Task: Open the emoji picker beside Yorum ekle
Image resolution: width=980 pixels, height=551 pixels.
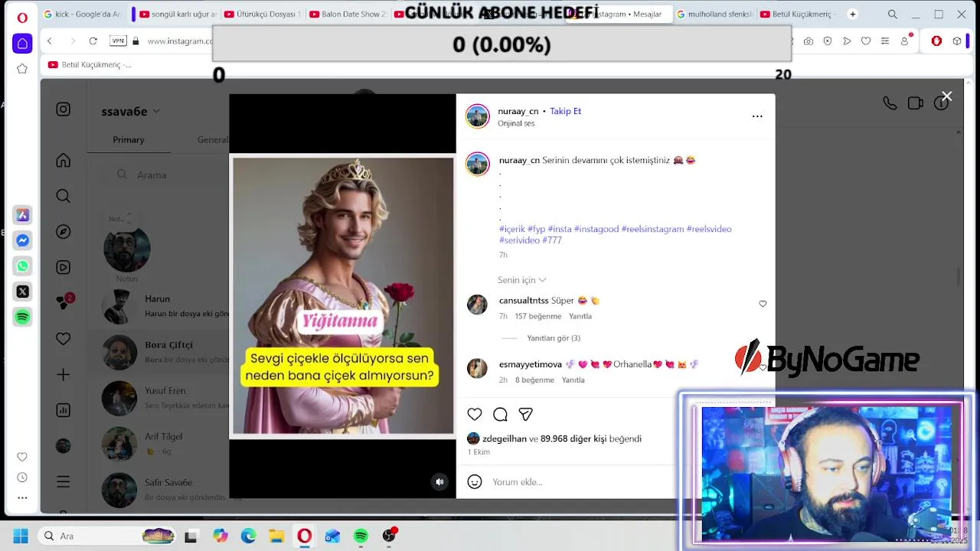Action: pos(475,481)
